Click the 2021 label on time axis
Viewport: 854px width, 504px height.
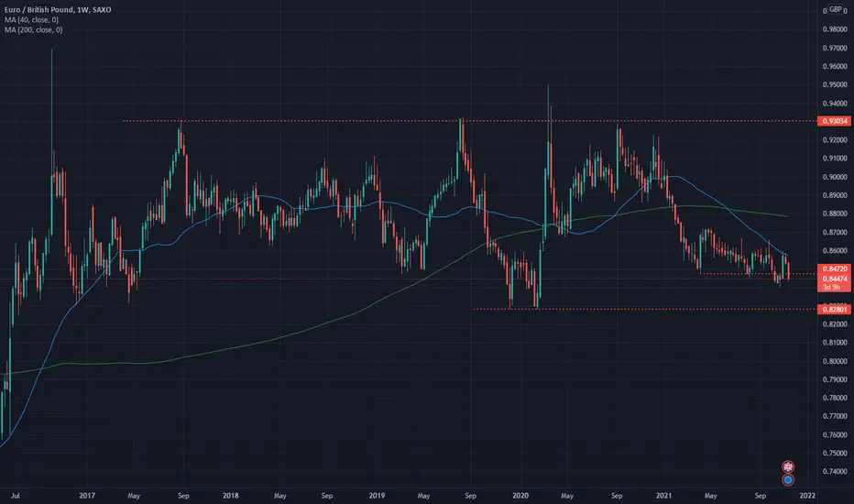click(x=663, y=495)
